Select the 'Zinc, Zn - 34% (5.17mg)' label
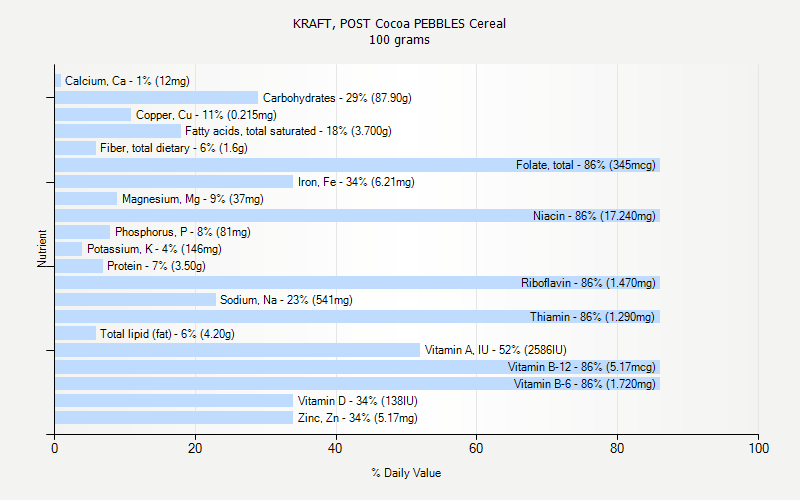This screenshot has width=800, height=500. [x=358, y=418]
